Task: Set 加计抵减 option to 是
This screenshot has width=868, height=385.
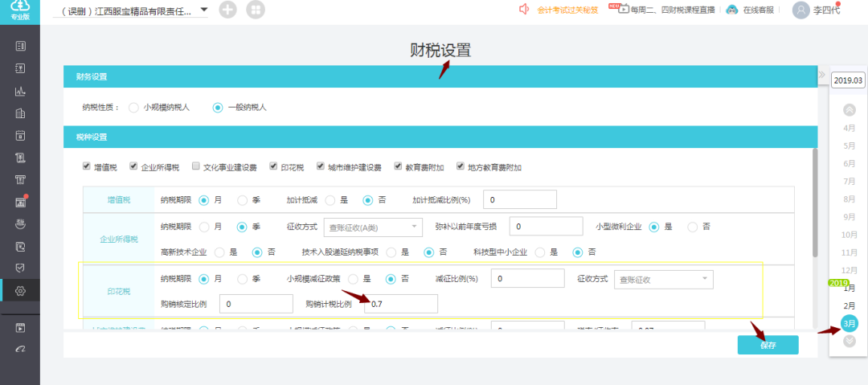Action: pos(330,200)
